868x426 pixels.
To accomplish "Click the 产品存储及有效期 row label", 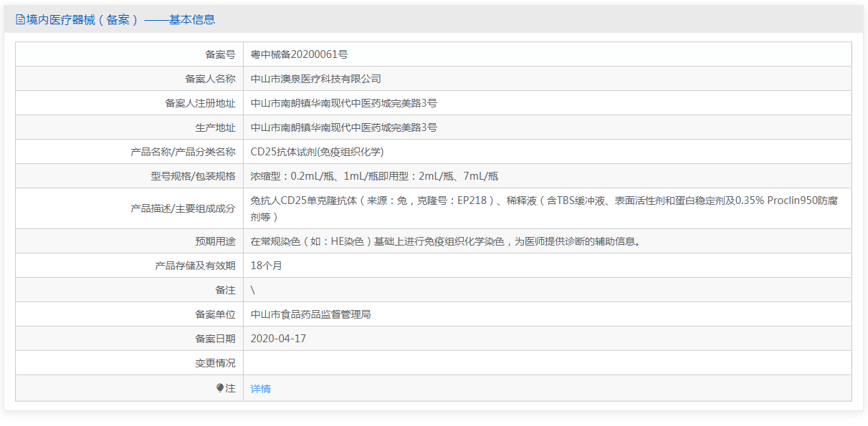I will [195, 266].
